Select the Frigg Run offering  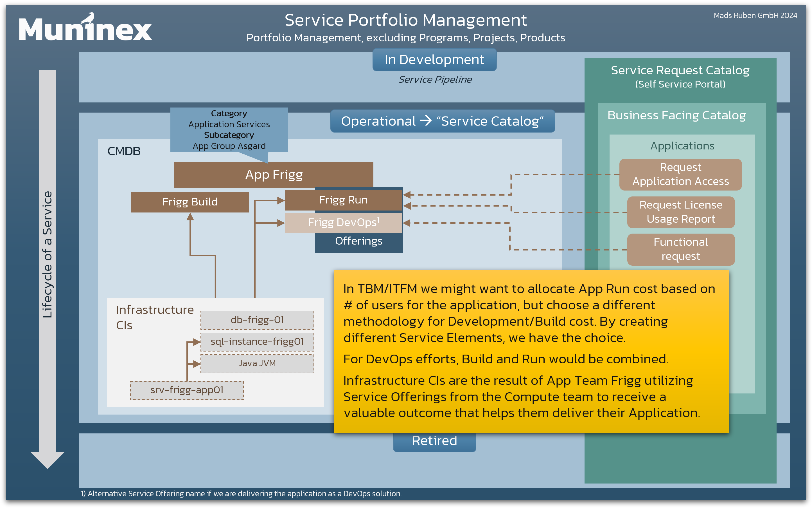(x=343, y=200)
